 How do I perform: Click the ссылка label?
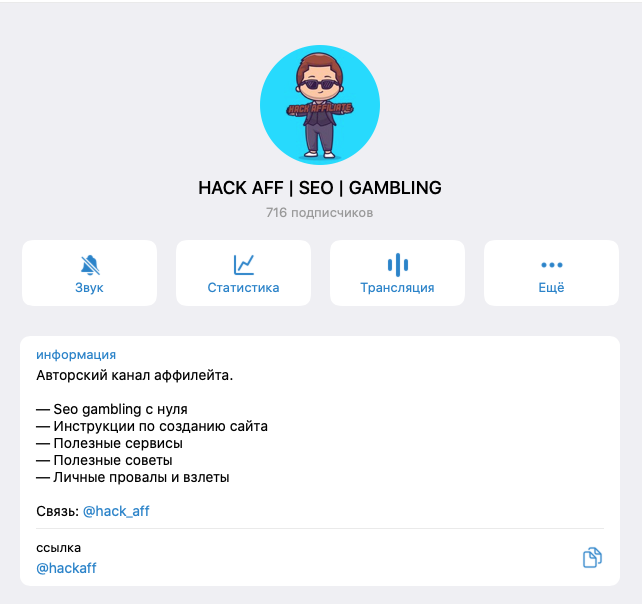pos(59,547)
